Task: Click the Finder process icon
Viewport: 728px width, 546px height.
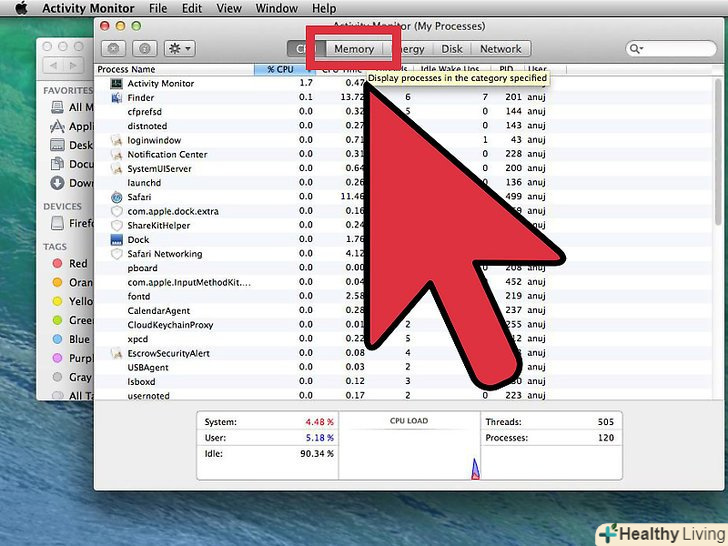Action: pyautogui.click(x=116, y=98)
